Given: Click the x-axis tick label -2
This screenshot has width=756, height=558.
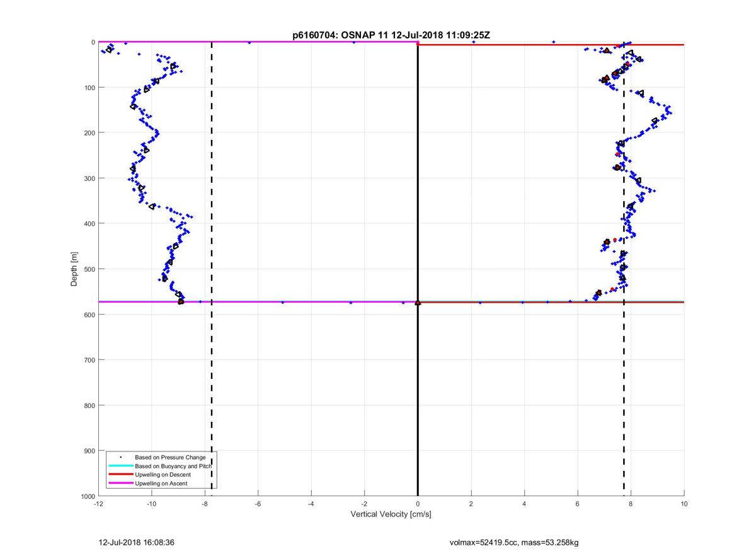Looking at the screenshot, I should (x=364, y=504).
